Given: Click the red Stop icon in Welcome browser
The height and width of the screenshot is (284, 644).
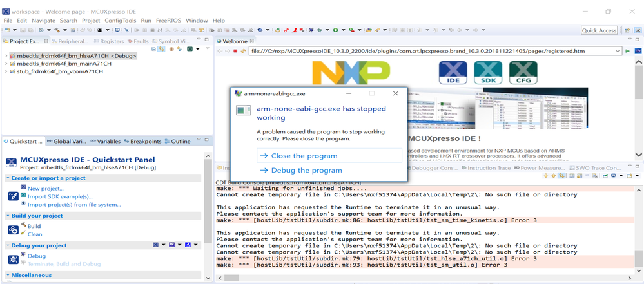Looking at the screenshot, I should [236, 51].
